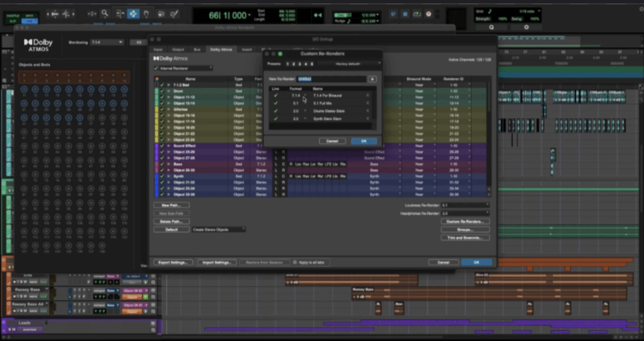This screenshot has width=644, height=341.
Task: Remove the 5.1 Full Mix re-render
Action: (368, 103)
